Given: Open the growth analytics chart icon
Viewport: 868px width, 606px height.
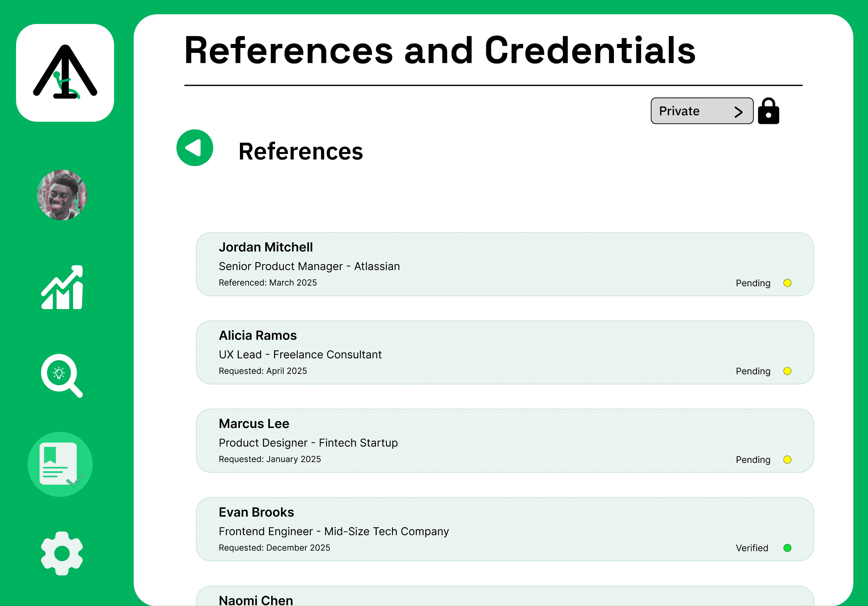Looking at the screenshot, I should [62, 287].
